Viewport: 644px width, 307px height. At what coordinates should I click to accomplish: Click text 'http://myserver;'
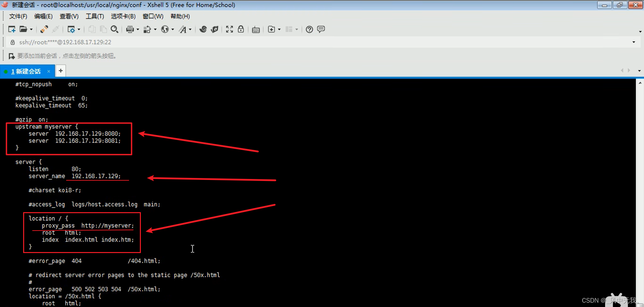click(x=108, y=226)
